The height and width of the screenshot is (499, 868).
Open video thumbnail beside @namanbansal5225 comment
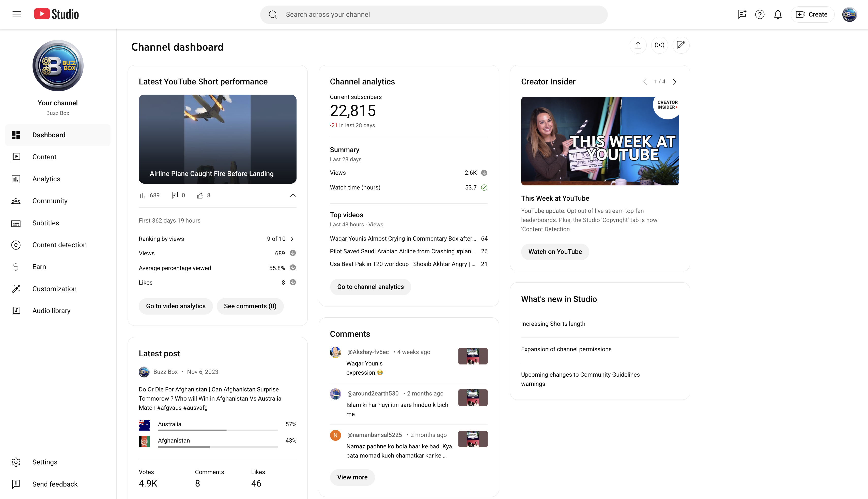click(473, 439)
